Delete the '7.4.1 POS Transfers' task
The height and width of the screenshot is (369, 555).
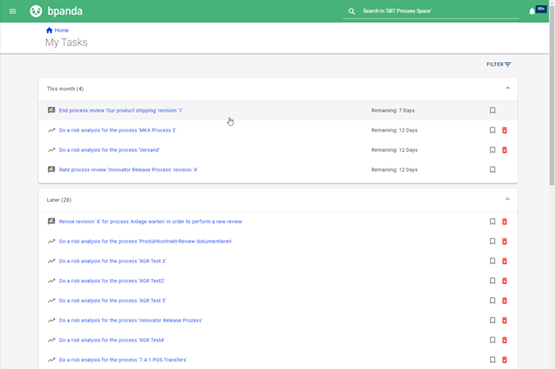504,360
